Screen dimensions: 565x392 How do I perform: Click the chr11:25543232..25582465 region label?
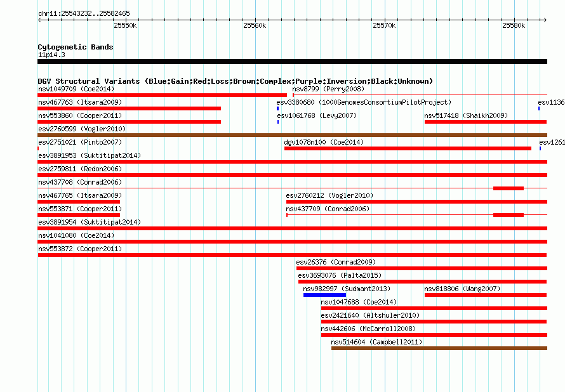tap(84, 14)
